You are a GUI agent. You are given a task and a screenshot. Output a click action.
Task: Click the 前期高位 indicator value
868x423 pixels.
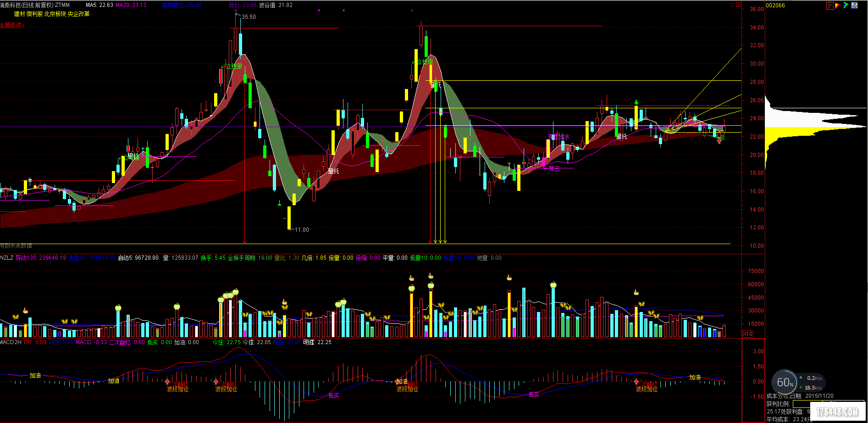[x=182, y=5]
